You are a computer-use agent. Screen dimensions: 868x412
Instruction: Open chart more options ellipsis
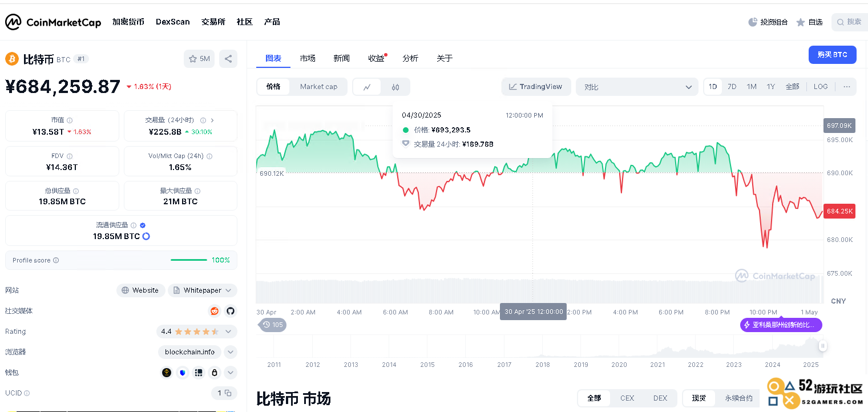click(x=847, y=87)
